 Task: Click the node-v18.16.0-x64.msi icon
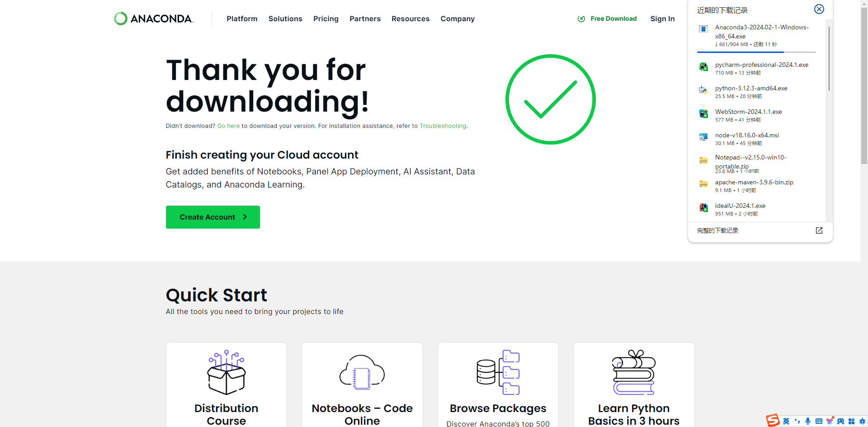coord(703,137)
